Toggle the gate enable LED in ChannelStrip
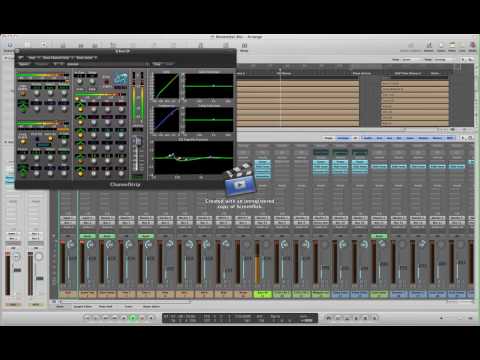Screen dimensions: 480x360 point(23,94)
